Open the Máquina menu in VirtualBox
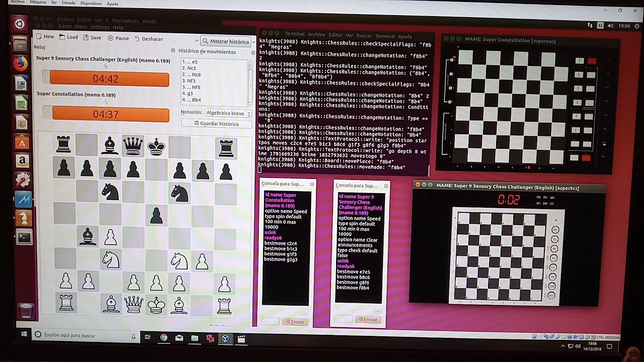This screenshot has height=362, width=644. pos(38,3)
